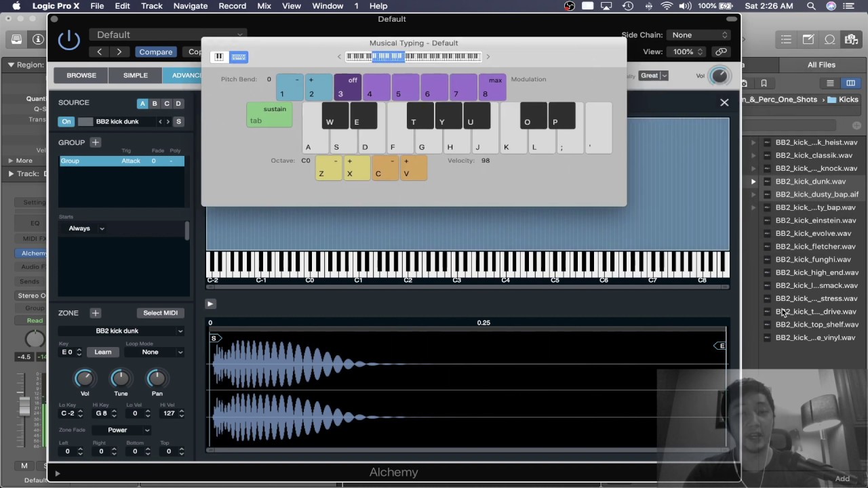Open the BROWSE tab in Alchemy
This screenshot has width=868, height=488.
[x=81, y=75]
